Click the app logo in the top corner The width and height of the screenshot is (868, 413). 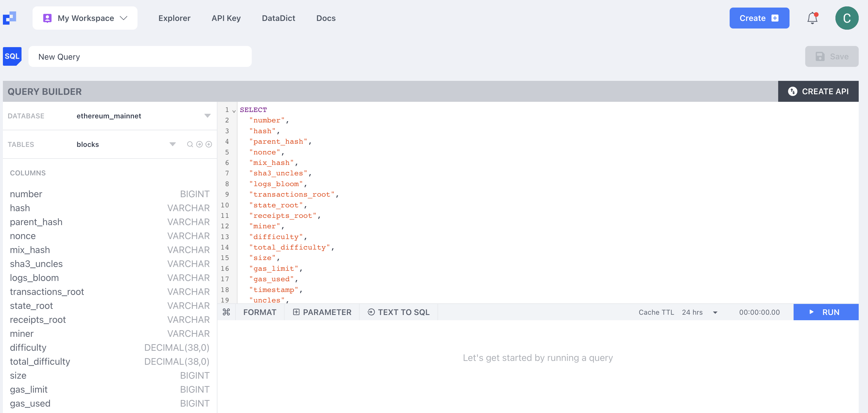tap(9, 18)
